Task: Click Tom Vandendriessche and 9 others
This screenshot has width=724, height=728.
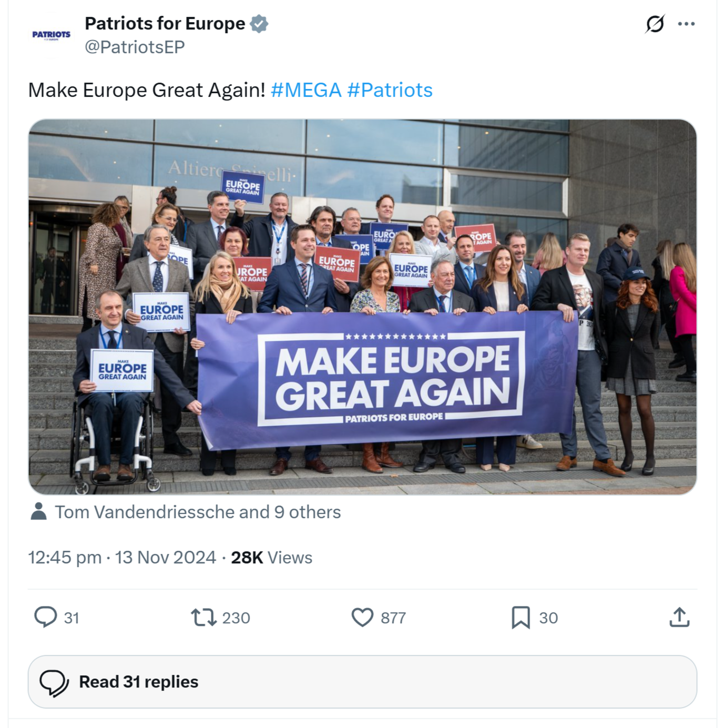Action: coord(198,512)
